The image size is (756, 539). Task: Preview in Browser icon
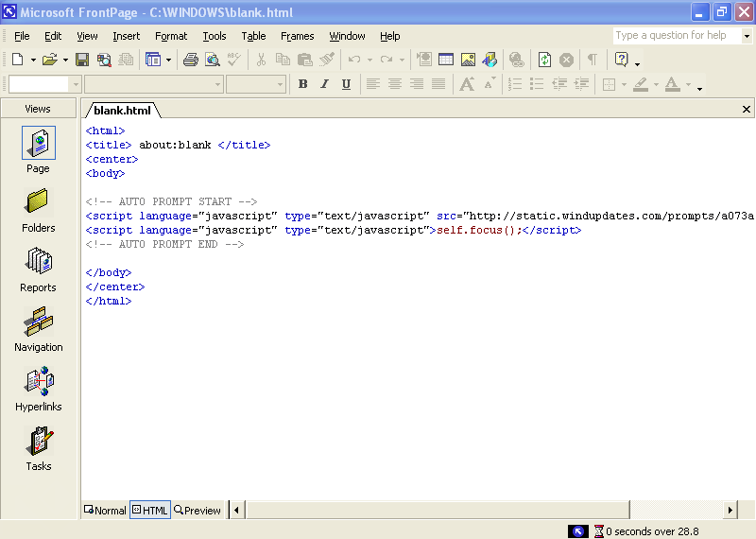click(212, 60)
